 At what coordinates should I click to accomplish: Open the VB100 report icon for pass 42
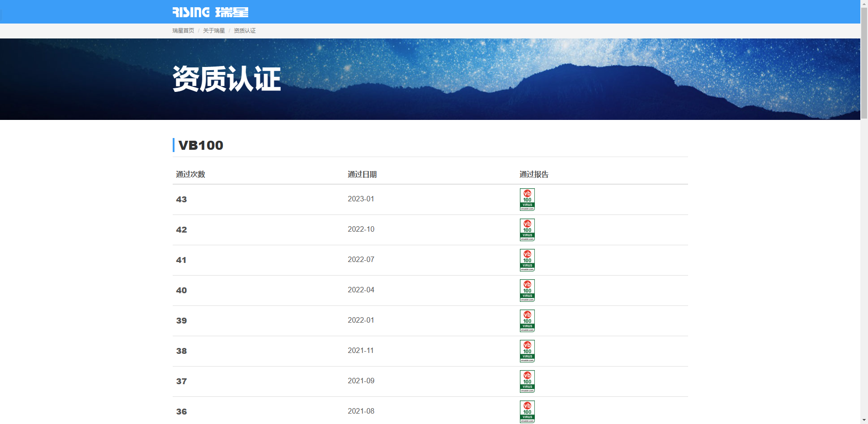[x=527, y=230]
